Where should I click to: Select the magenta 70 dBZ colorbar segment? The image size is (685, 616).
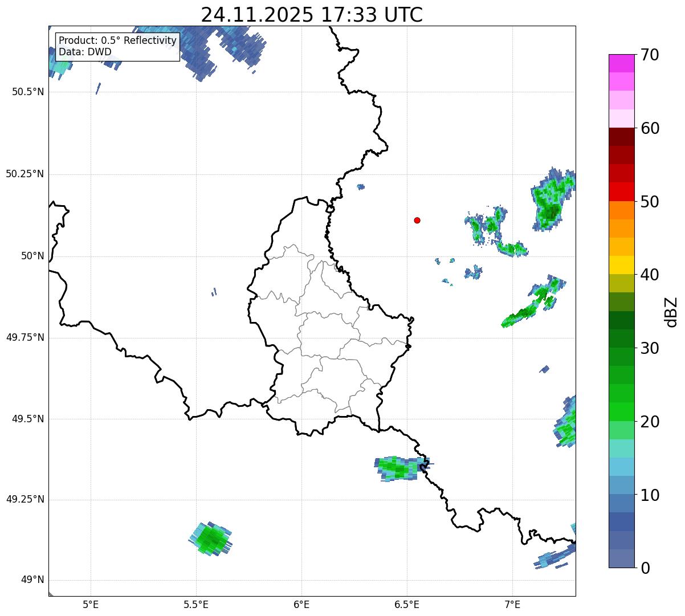[x=621, y=63]
